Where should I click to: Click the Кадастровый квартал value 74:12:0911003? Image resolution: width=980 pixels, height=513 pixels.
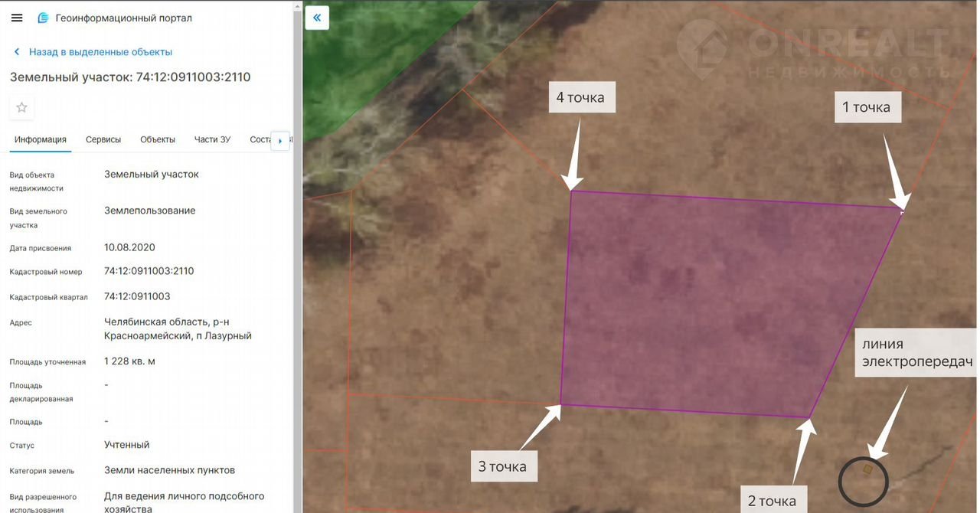pyautogui.click(x=137, y=296)
